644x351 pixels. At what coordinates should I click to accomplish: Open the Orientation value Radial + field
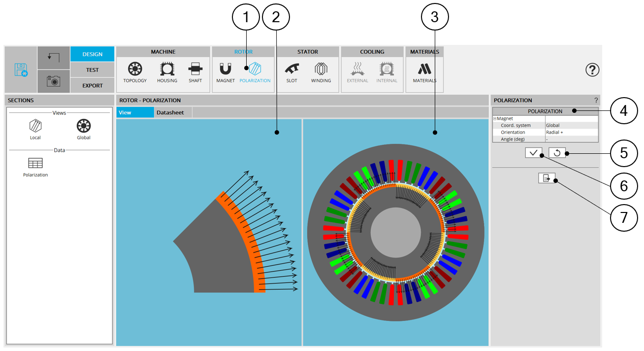click(x=571, y=133)
